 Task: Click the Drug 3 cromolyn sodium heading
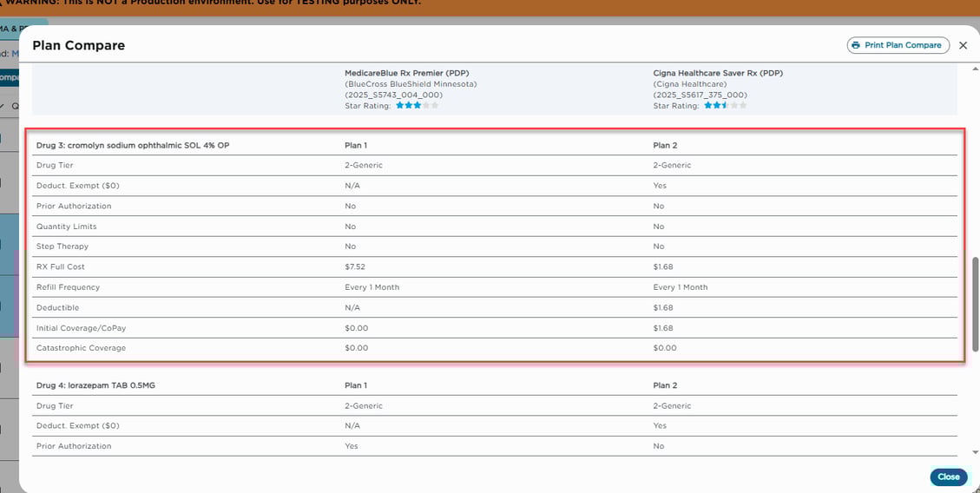pyautogui.click(x=133, y=145)
